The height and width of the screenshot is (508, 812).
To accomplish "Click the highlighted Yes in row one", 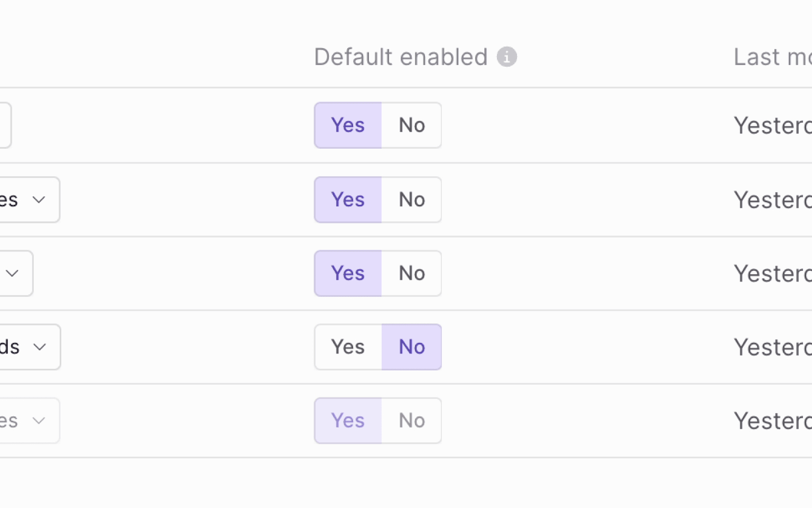I will click(x=347, y=125).
